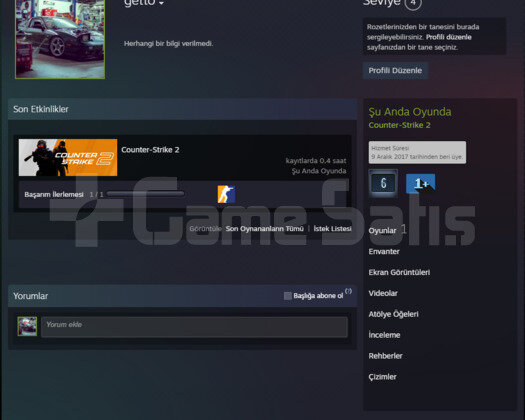Click the years of service badge 6
This screenshot has width=525, height=420.
coord(383,183)
